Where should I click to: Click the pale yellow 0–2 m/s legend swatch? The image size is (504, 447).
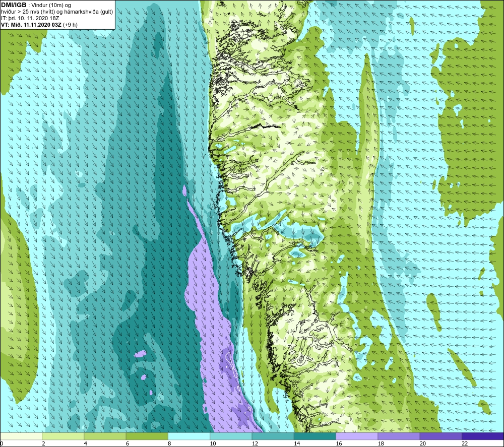[x=21, y=436]
